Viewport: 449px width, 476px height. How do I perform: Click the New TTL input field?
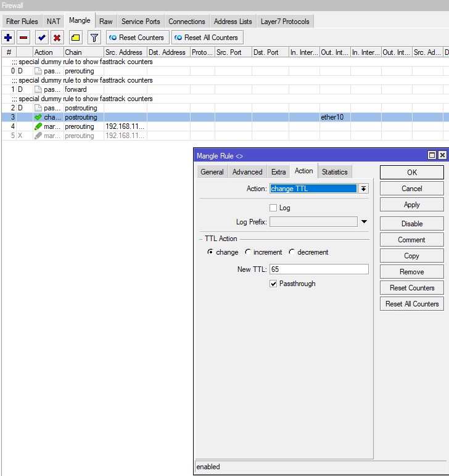pyautogui.click(x=319, y=269)
